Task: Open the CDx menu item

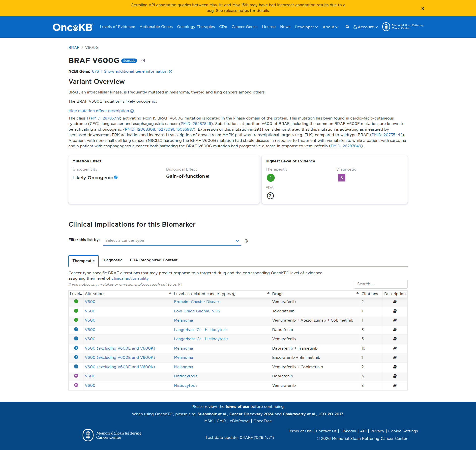Action: 223,27
